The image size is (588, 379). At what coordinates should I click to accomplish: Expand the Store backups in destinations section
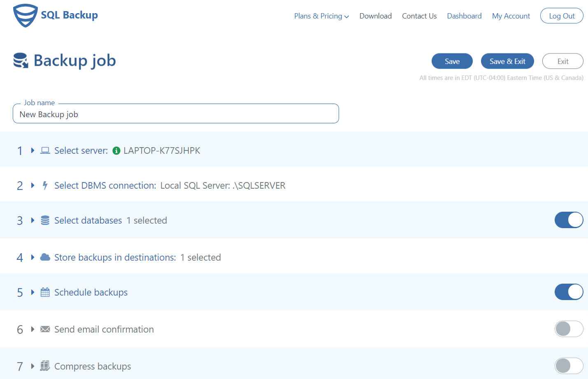click(32, 257)
